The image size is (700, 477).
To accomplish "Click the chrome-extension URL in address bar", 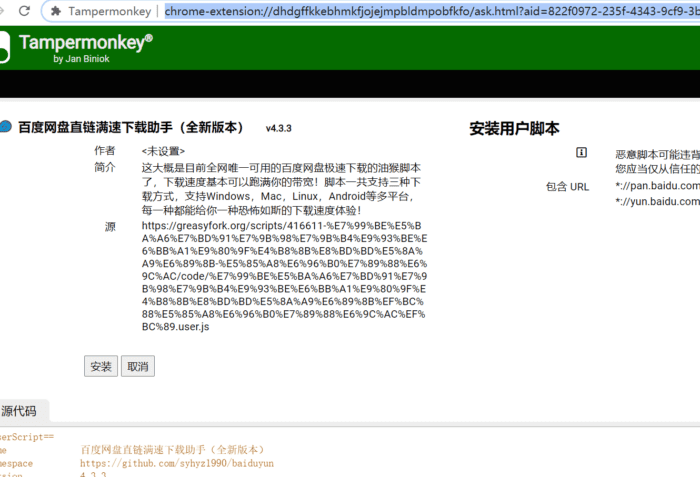I will (x=430, y=12).
